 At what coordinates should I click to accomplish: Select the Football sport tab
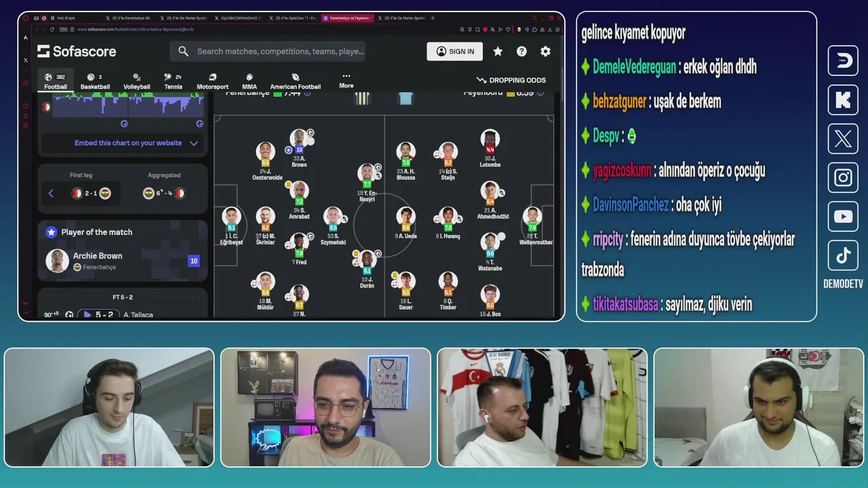coord(56,81)
